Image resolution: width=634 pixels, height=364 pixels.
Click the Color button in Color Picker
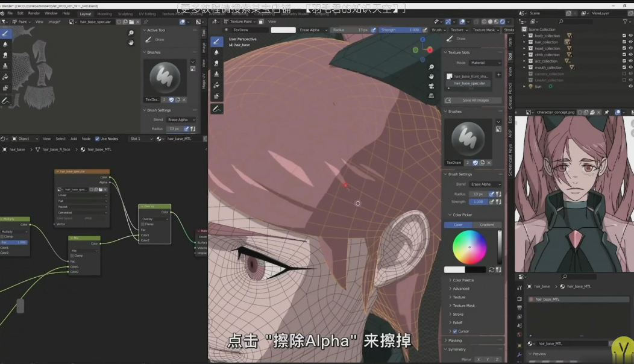click(458, 225)
